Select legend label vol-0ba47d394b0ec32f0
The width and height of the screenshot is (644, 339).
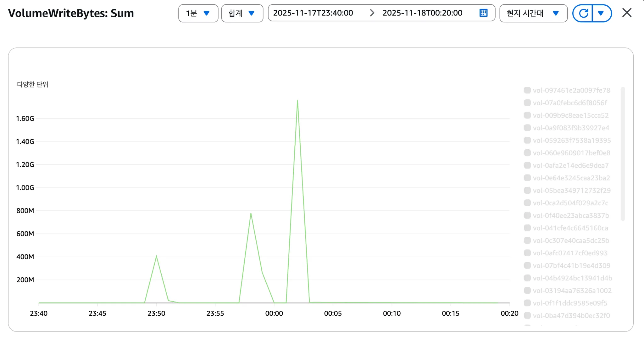pyautogui.click(x=571, y=315)
